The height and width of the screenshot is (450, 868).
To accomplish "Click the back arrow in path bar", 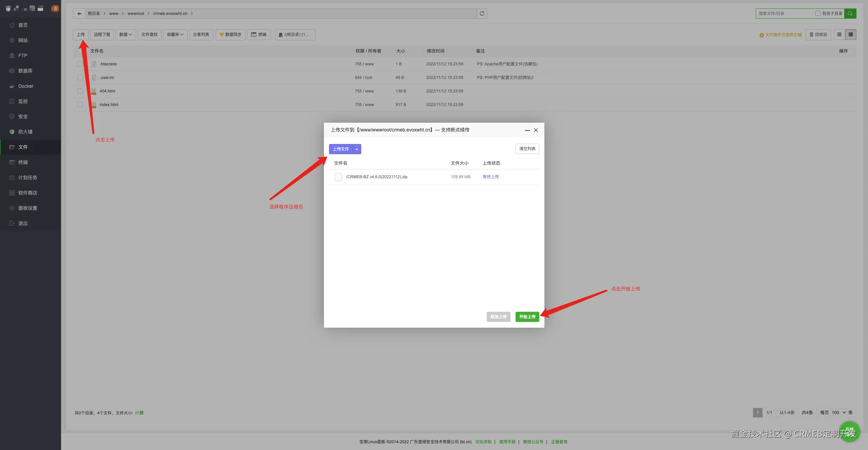I will click(79, 14).
